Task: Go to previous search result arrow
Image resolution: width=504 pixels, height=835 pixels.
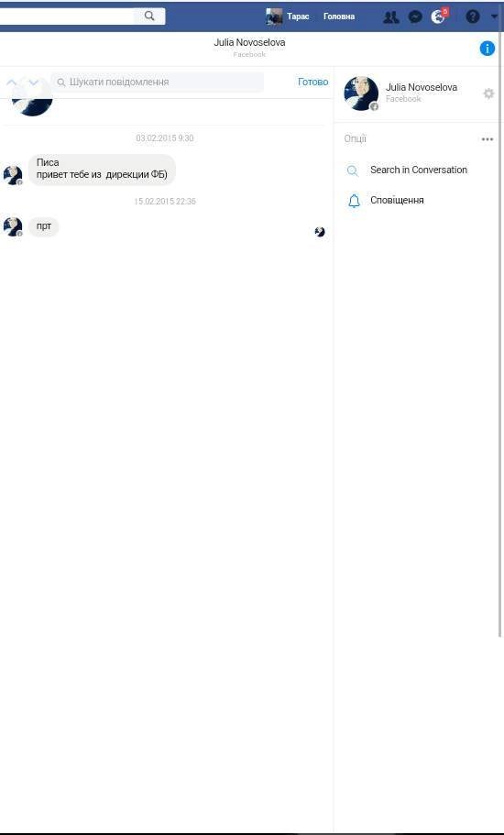Action: click(x=12, y=82)
